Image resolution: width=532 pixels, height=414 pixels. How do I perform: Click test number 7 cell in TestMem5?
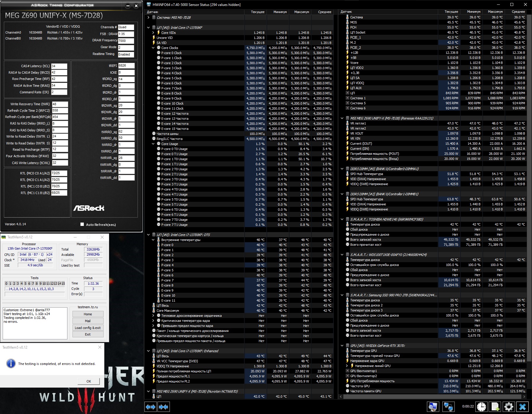[33, 284]
